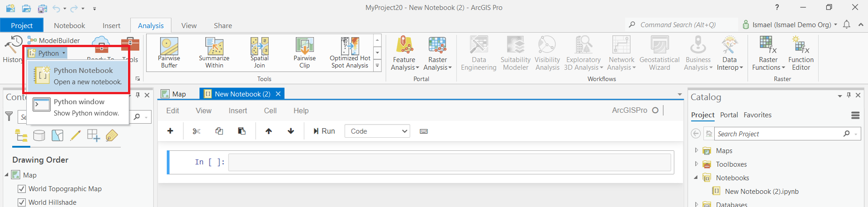Screen dimensions: 868x207
Task: Focus the notebook code cell input
Action: pyautogui.click(x=450, y=162)
